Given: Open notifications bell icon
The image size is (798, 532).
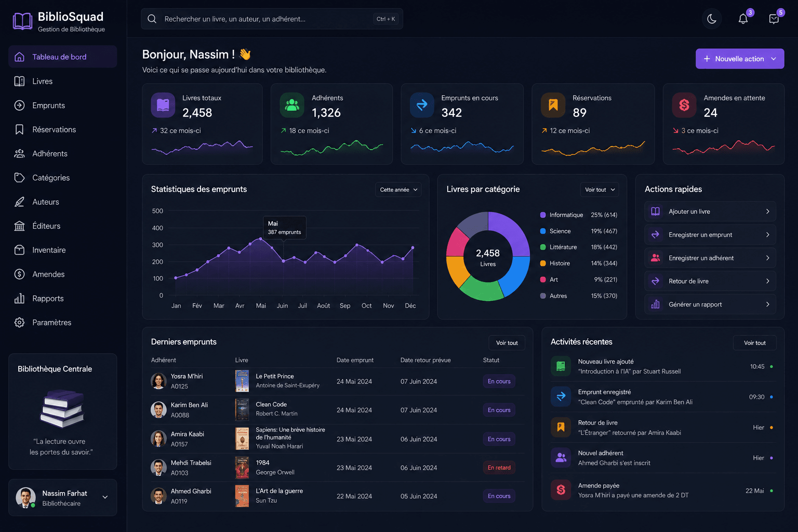Looking at the screenshot, I should point(743,19).
